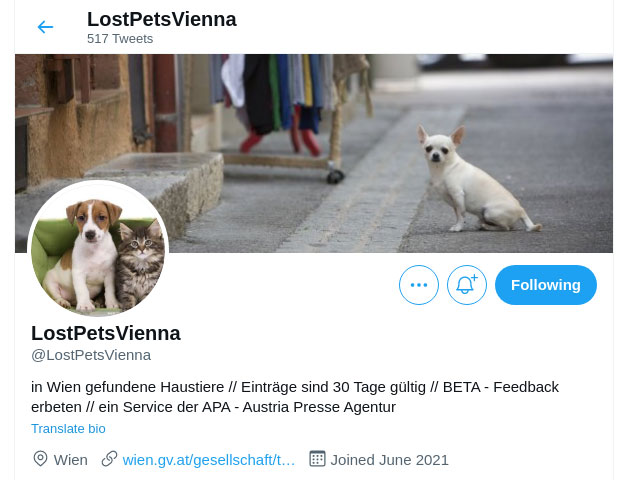Image resolution: width=632 pixels, height=480 pixels.
Task: Click the @LostPetsVienna handle
Action: click(x=91, y=355)
